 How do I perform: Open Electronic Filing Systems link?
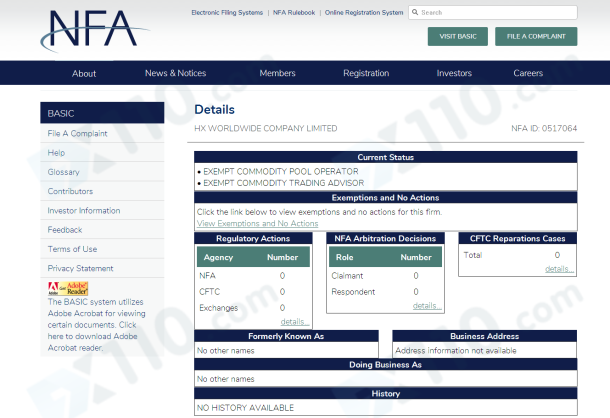[x=227, y=12]
